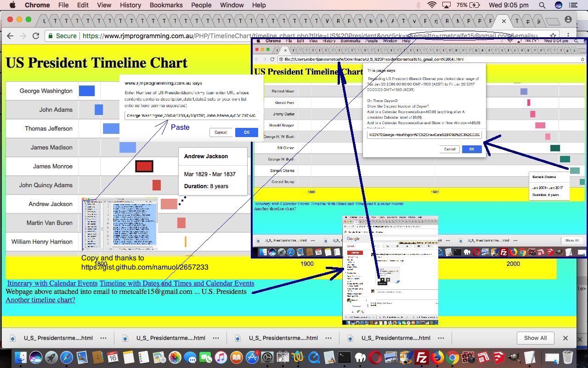Launch Siri from the Dock
Image resolution: width=588 pixels, height=368 pixels.
coord(36,357)
